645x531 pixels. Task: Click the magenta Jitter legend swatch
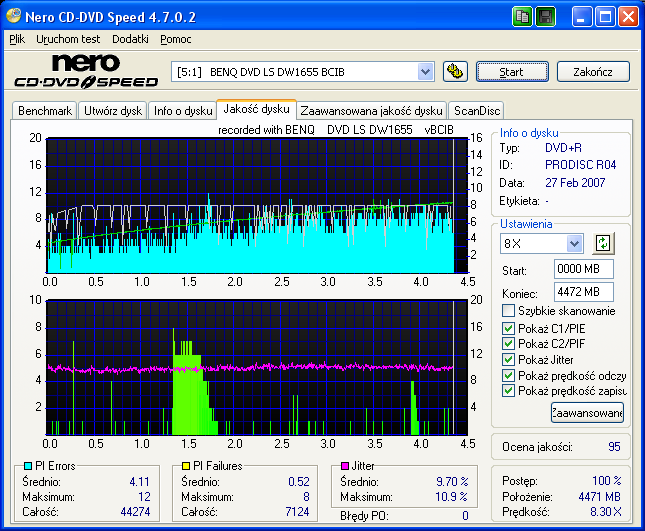click(x=345, y=466)
